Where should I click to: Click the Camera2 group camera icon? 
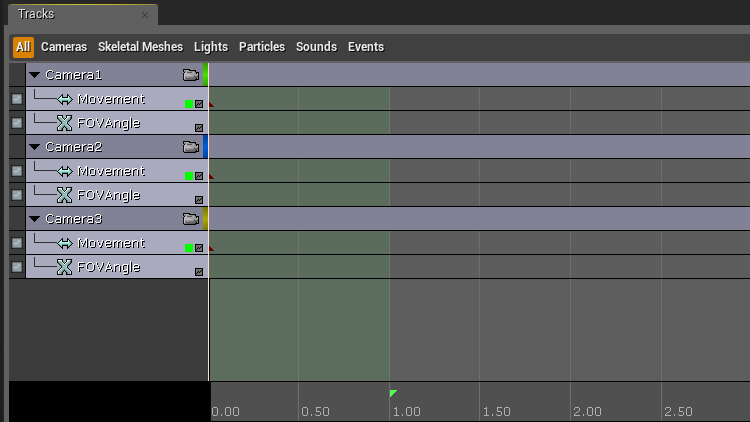191,147
